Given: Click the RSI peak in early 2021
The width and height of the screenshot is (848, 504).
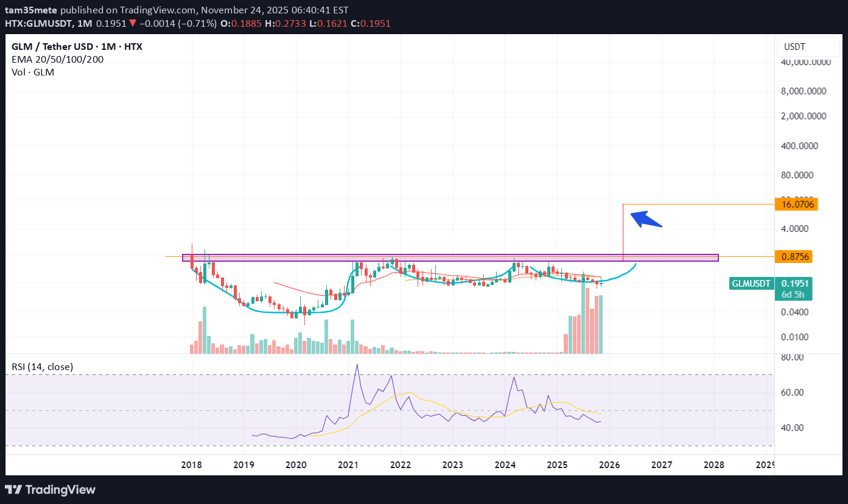Looking at the screenshot, I should click(x=357, y=365).
